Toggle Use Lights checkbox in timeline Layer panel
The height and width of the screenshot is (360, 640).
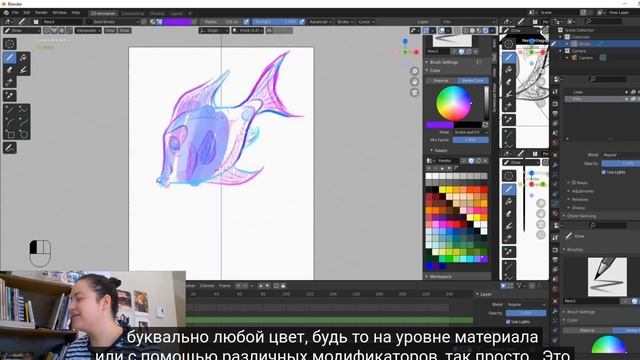pos(508,322)
